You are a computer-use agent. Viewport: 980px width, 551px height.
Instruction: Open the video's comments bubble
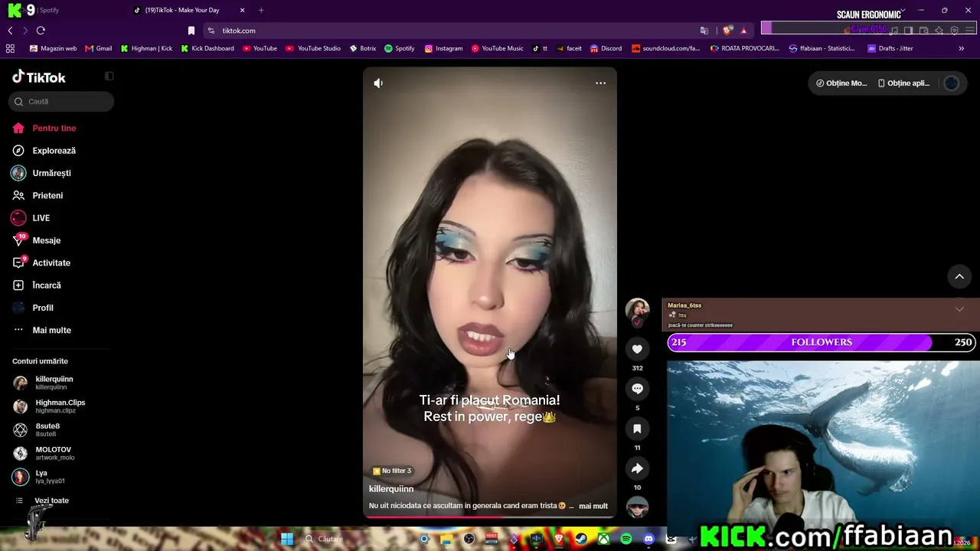pos(637,389)
